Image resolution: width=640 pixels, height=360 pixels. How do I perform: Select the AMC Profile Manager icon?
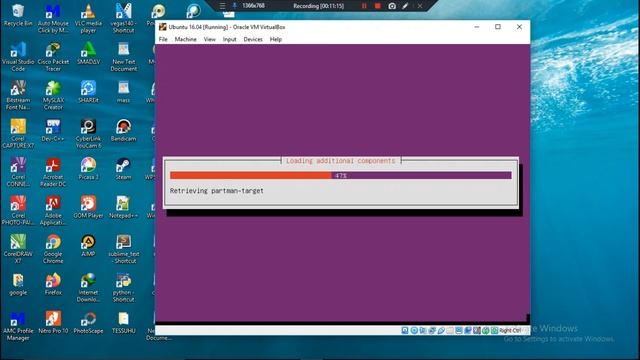pyautogui.click(x=18, y=325)
